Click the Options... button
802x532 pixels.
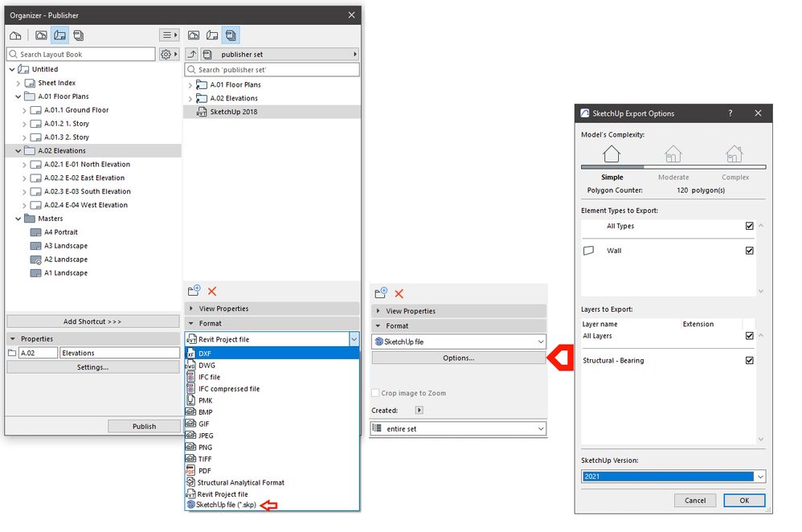(x=459, y=358)
